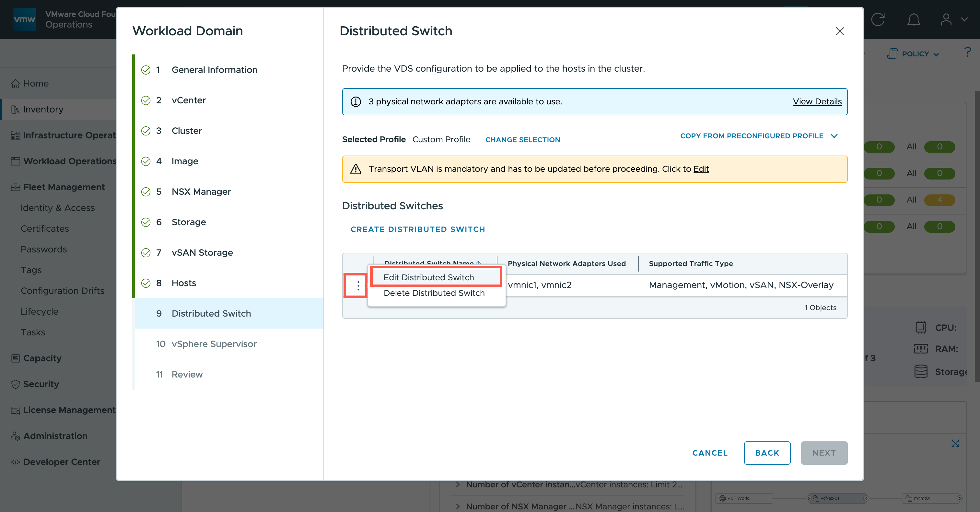Viewport: 980px width, 512px height.
Task: Click Create Distributed Switch link
Action: pos(417,229)
